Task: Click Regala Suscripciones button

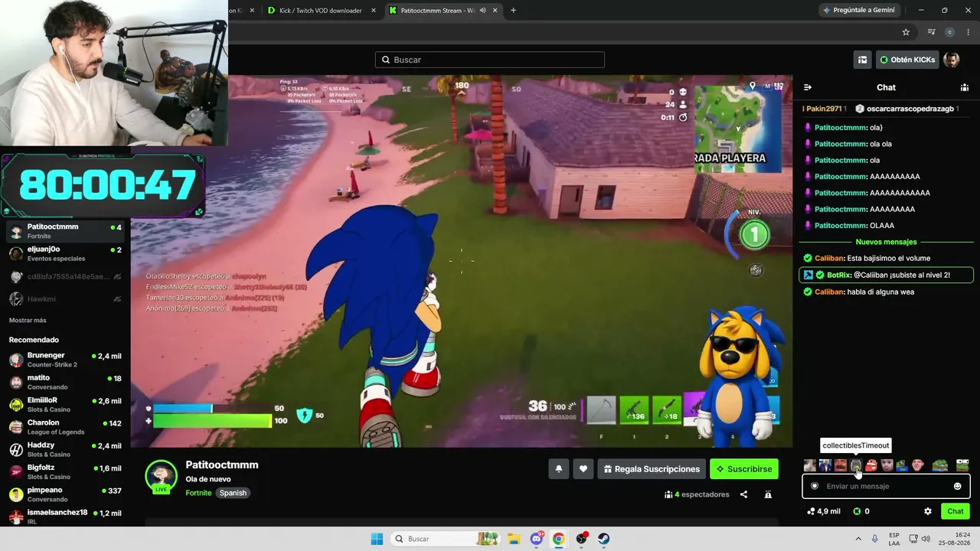Action: 652,469
